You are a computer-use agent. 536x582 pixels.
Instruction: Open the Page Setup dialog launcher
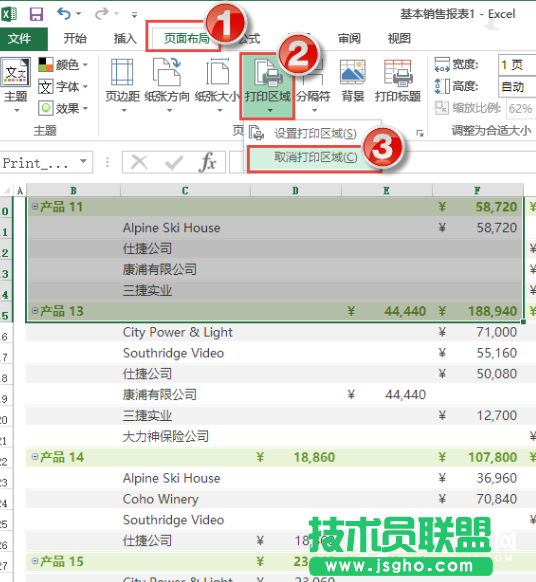[419, 133]
